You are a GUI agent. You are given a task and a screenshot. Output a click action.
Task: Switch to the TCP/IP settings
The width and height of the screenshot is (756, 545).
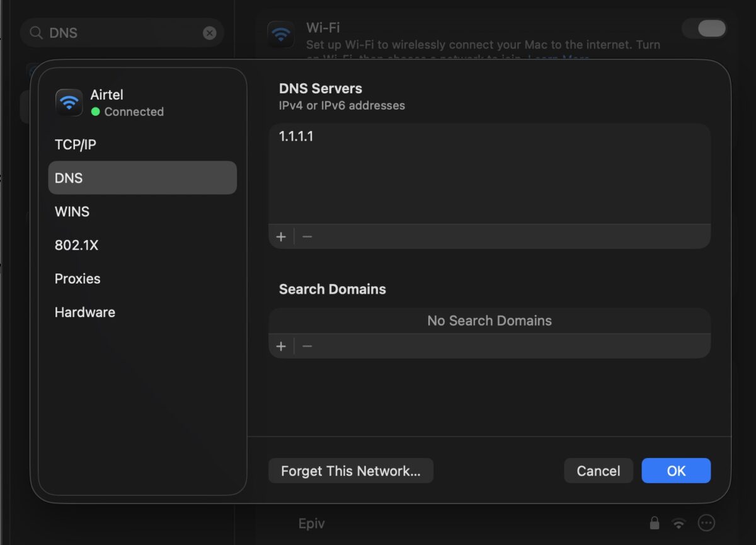pyautogui.click(x=75, y=144)
